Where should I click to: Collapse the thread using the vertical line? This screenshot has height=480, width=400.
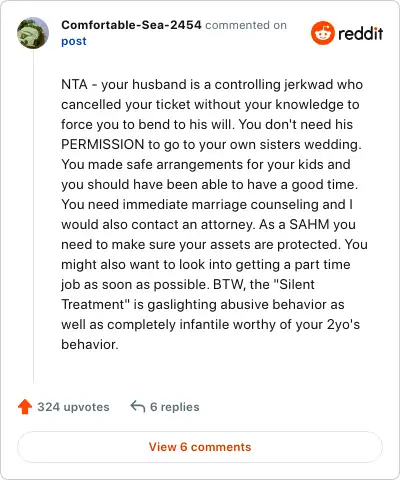tap(34, 216)
